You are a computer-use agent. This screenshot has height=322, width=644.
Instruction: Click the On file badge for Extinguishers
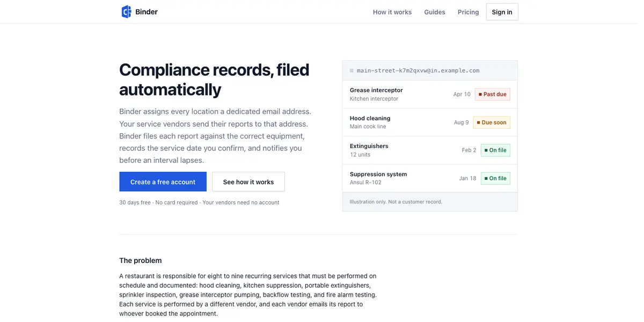(495, 150)
